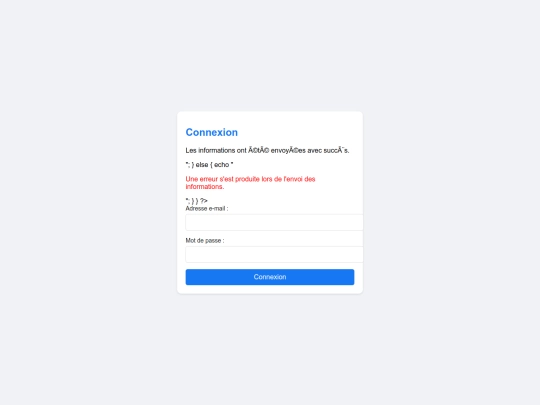540x405 pixels.
Task: Click the blue Connexion submit button
Action: pyautogui.click(x=270, y=277)
